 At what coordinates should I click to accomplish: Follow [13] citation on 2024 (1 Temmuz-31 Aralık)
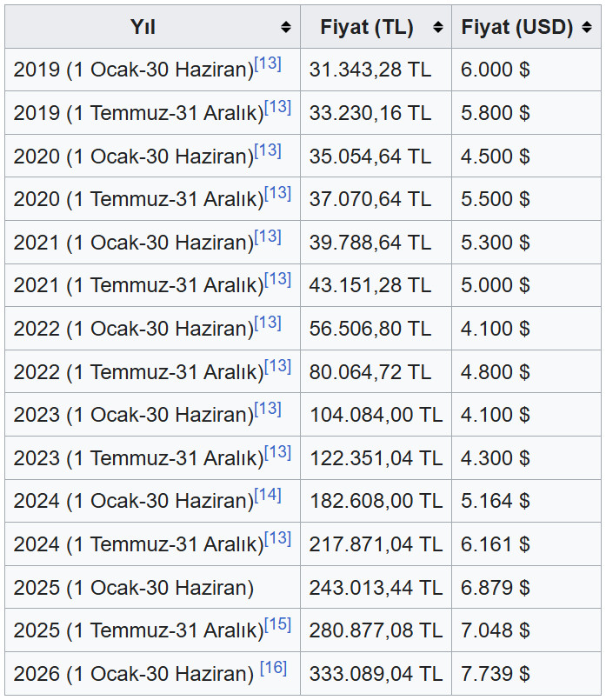coord(277,538)
